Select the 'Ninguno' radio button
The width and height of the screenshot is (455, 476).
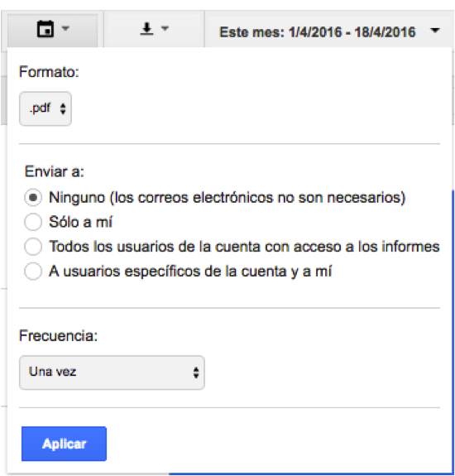[33, 198]
